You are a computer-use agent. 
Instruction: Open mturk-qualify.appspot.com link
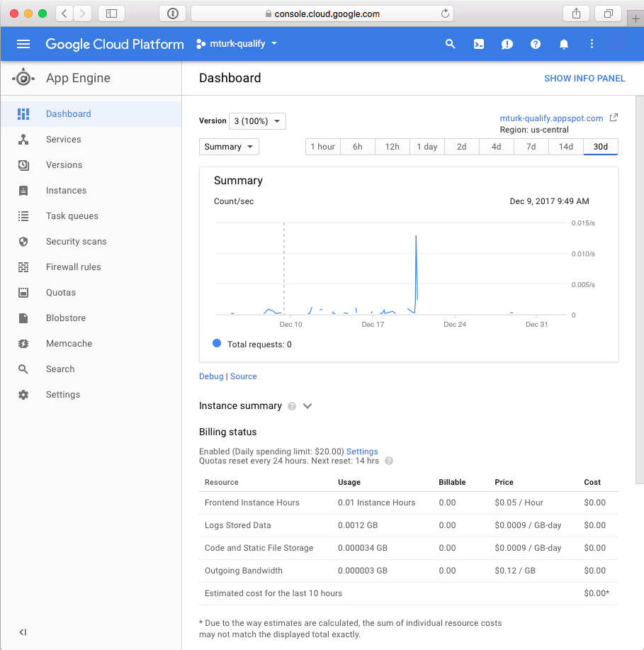551,118
